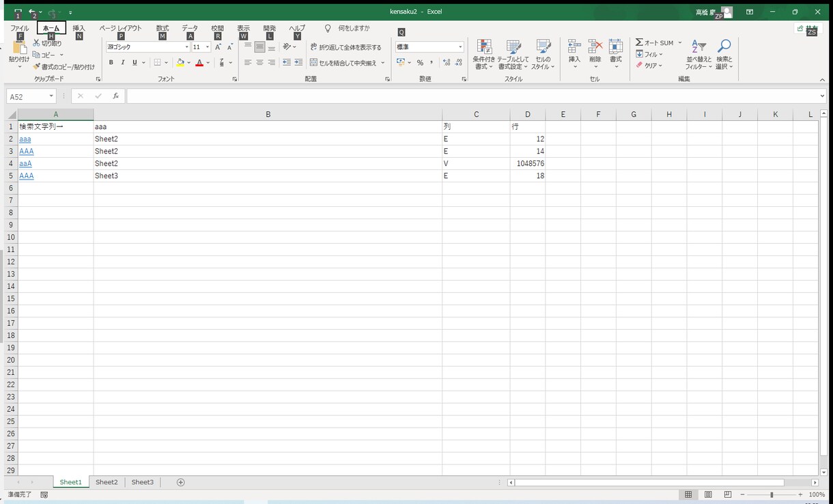This screenshot has height=504, width=833.
Task: Click the zoom slider in status bar
Action: pyautogui.click(x=772, y=494)
